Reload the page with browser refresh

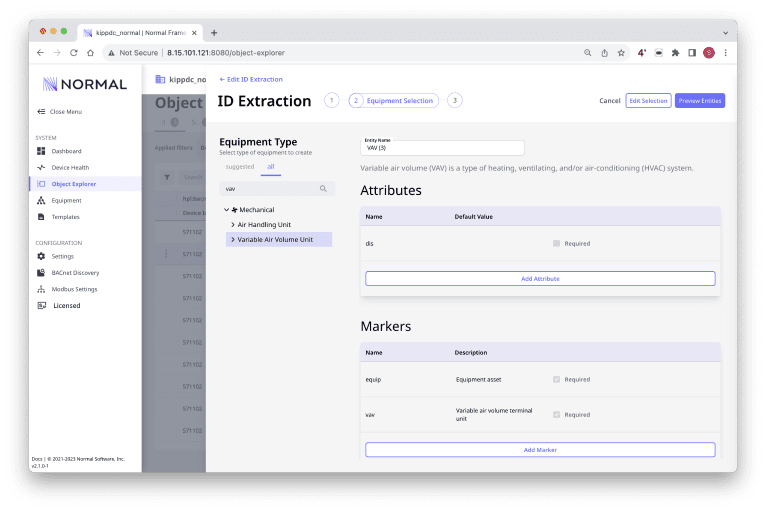74,52
